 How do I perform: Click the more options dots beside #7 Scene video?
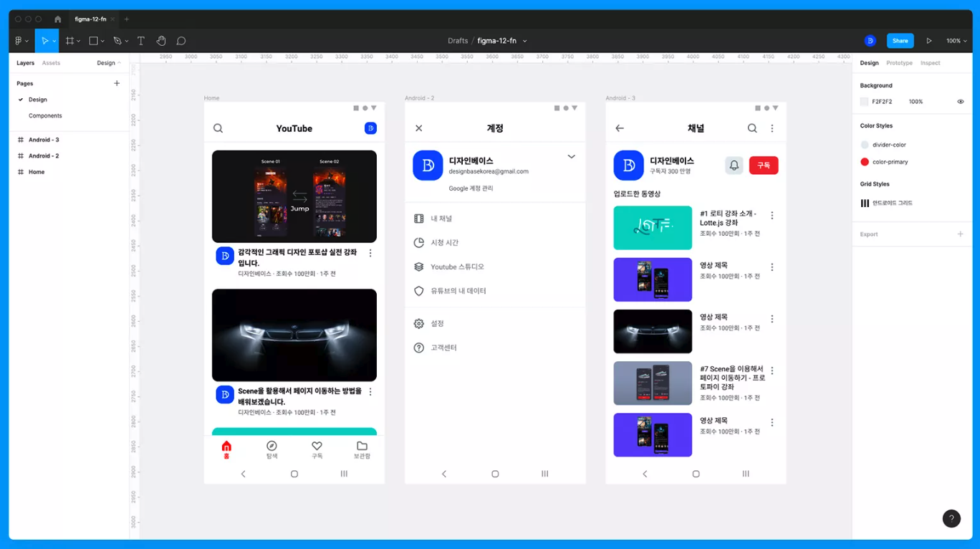point(772,371)
